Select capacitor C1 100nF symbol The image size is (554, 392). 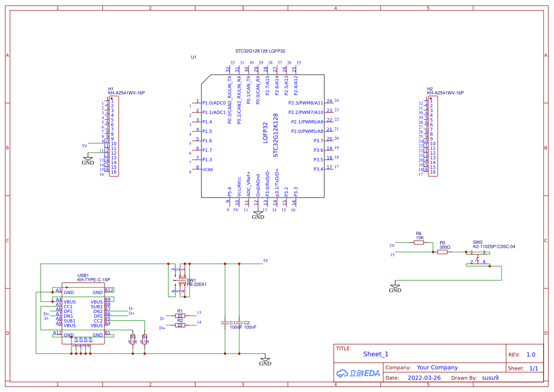(225, 323)
